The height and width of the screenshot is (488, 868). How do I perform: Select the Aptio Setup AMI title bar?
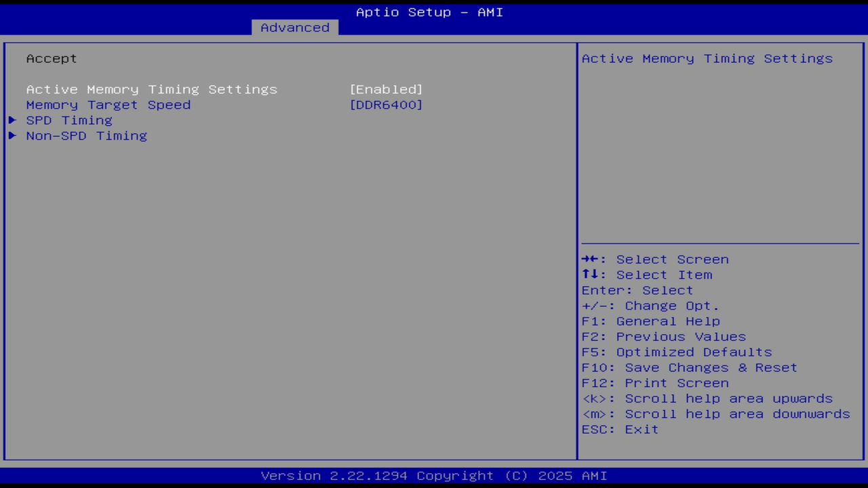coord(429,12)
